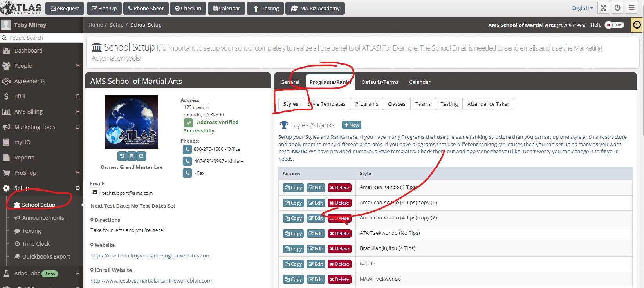
Task: Rotate school logo counter-clockwise
Action: pos(122,156)
